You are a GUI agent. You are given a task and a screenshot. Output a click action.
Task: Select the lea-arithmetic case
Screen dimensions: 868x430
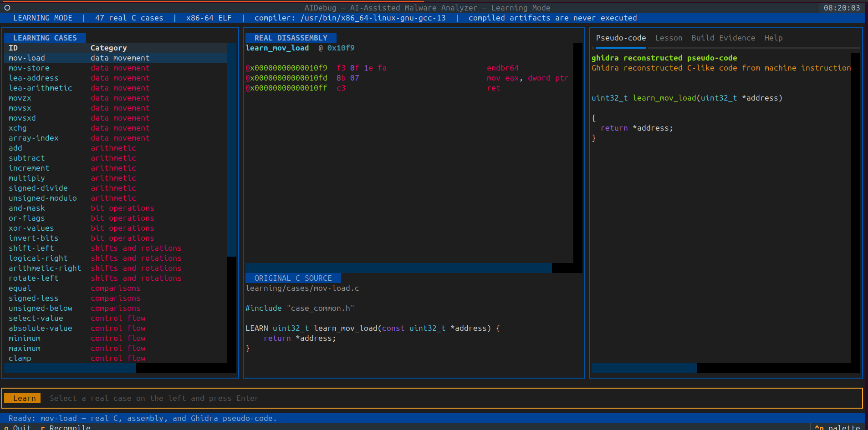(x=116, y=88)
